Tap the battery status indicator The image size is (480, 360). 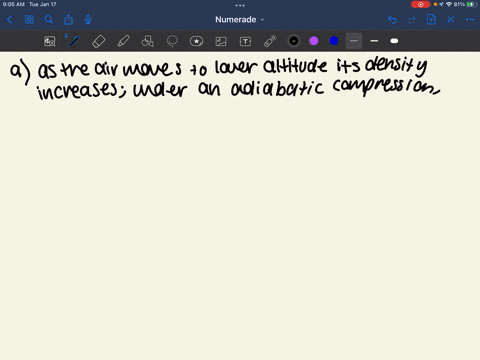click(471, 4)
